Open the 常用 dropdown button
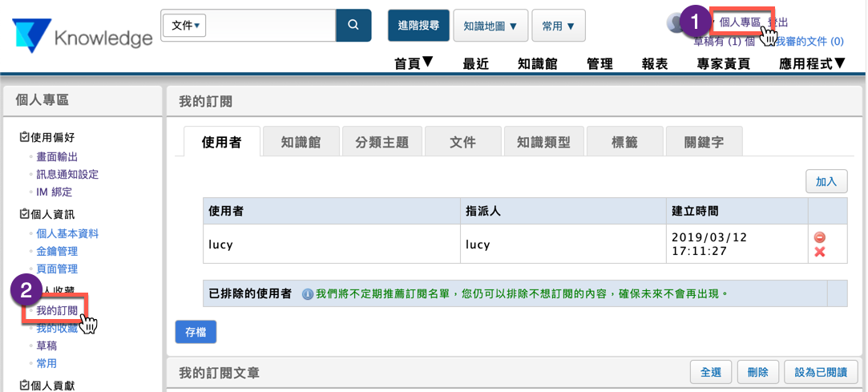The width and height of the screenshot is (868, 392). (x=558, y=26)
